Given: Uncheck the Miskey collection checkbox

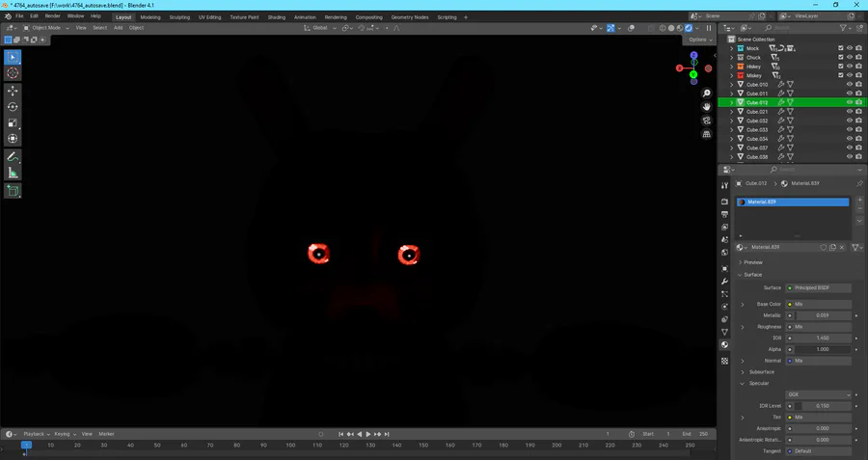Looking at the screenshot, I should [841, 76].
